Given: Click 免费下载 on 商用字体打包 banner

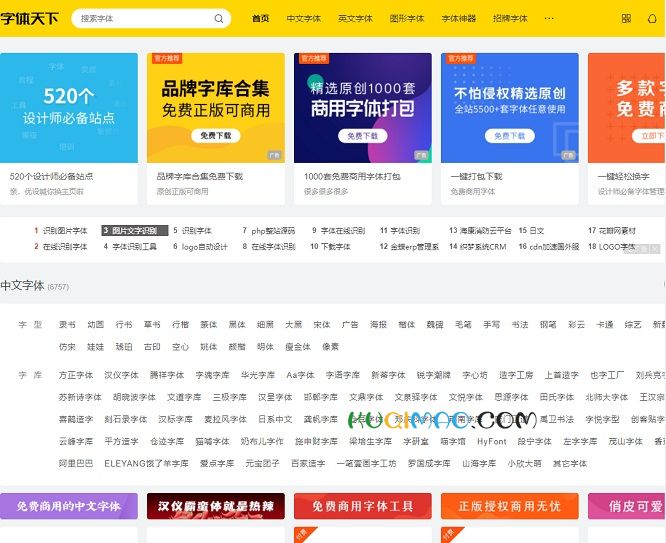Looking at the screenshot, I should (x=362, y=135).
